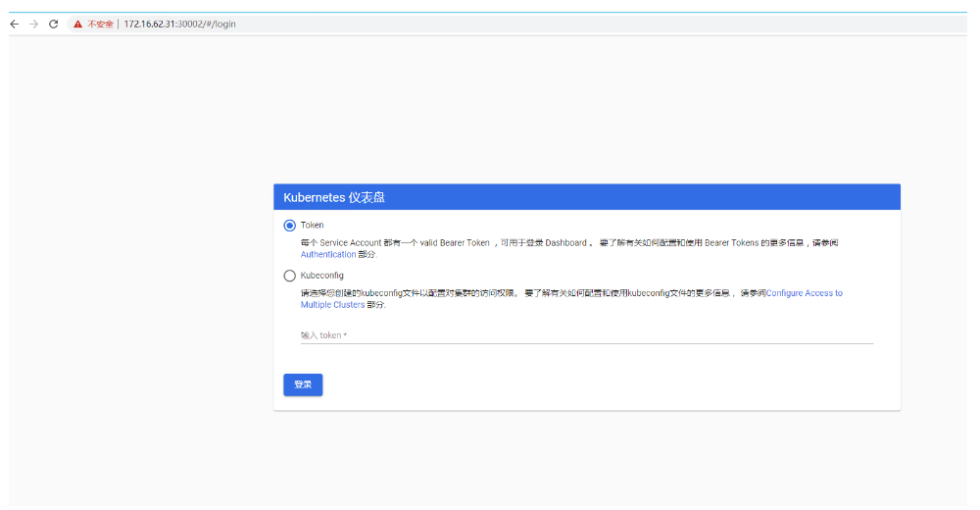Reload the page with the refresh icon
The height and width of the screenshot is (510, 980).
[54, 24]
